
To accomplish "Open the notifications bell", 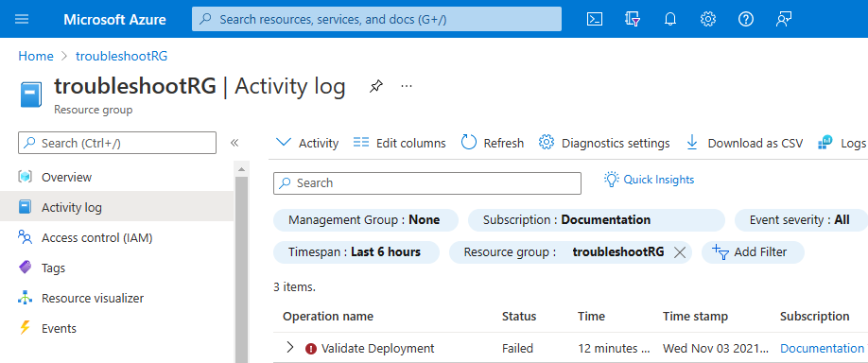I will [670, 19].
